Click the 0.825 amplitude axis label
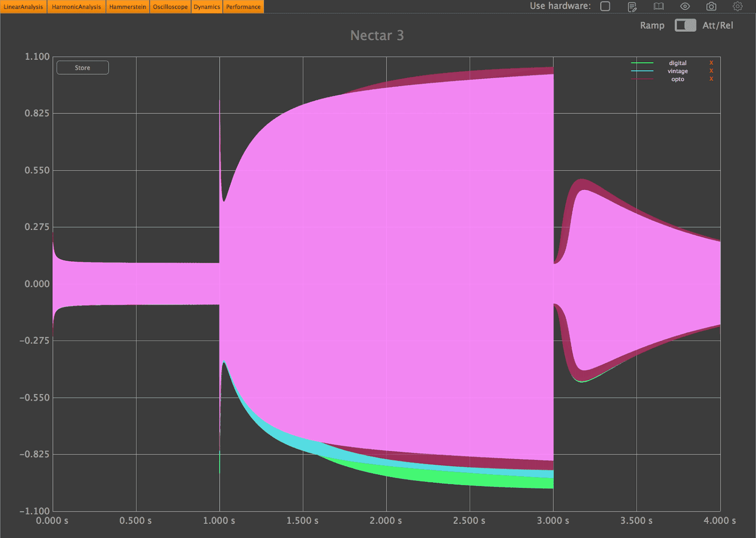 point(37,113)
